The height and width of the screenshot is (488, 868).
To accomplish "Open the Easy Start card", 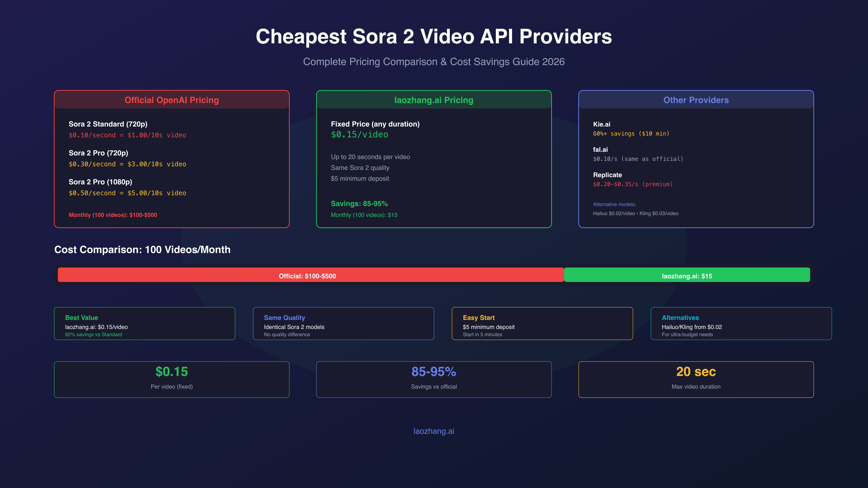I will coord(542,324).
